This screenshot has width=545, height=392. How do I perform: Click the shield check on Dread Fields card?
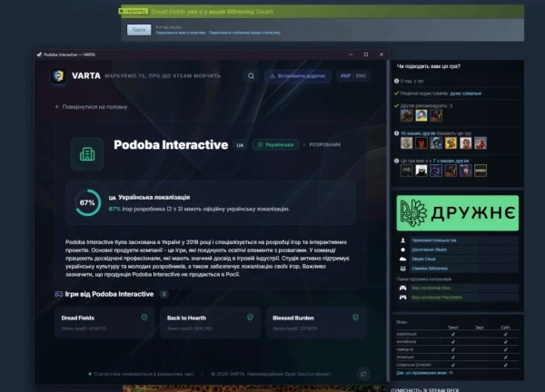[x=144, y=318]
